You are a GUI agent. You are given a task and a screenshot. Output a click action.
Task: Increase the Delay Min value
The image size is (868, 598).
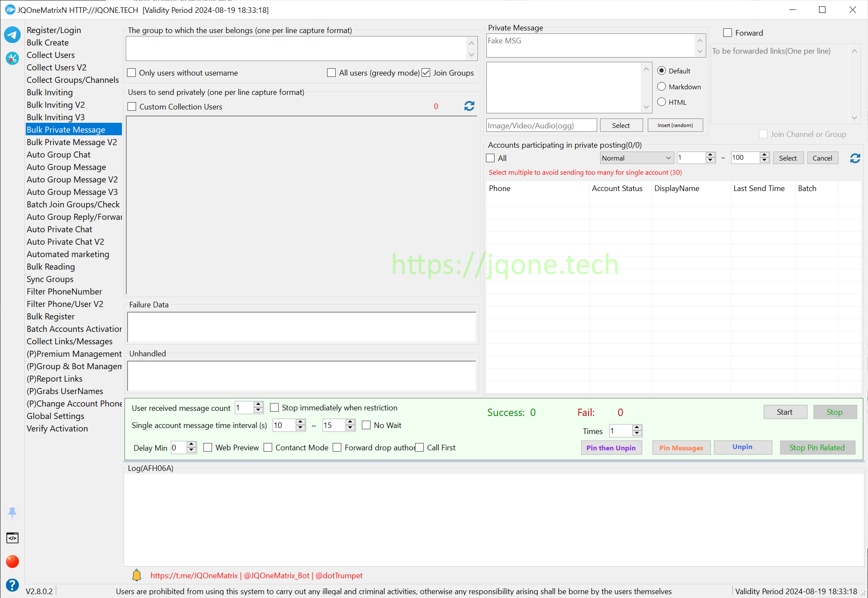(x=191, y=444)
